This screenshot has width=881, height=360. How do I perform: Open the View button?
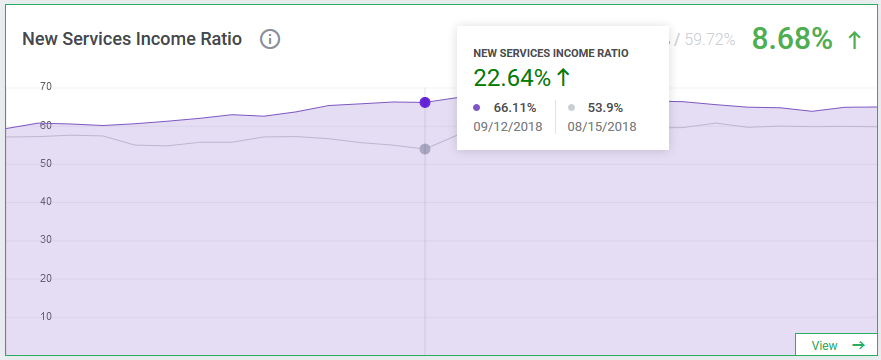click(837, 345)
